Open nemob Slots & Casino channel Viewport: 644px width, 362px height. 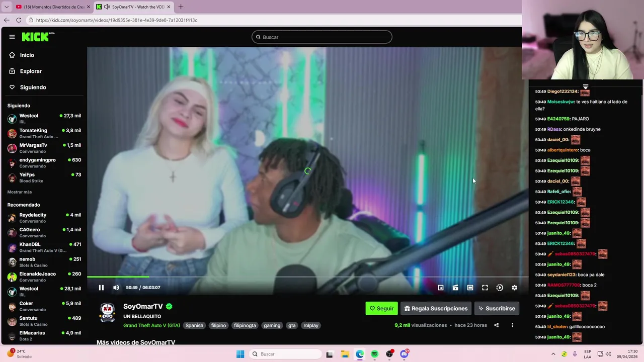[44, 262]
